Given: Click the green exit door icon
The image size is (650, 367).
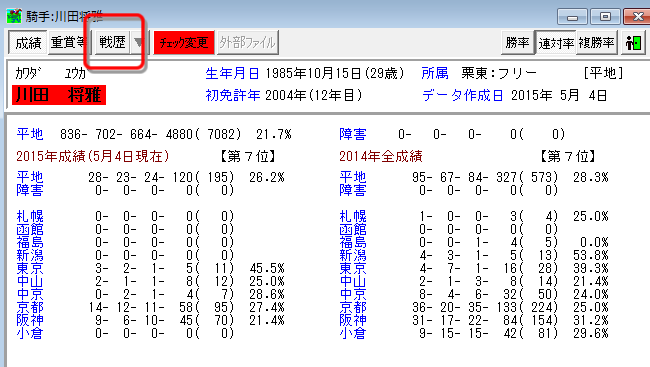Looking at the screenshot, I should tap(633, 43).
